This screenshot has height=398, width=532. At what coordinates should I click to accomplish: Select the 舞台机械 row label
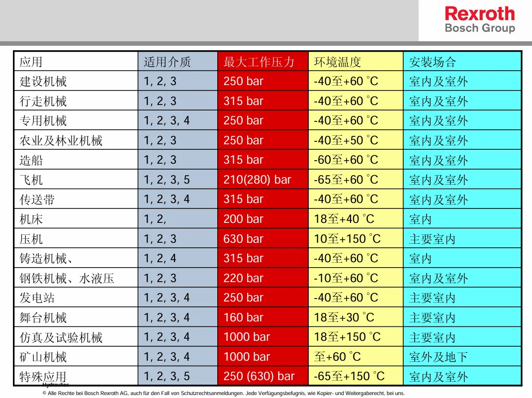point(43,318)
